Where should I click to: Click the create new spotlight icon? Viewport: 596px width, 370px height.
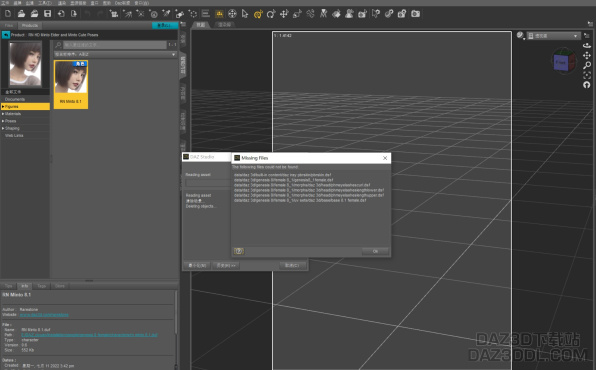click(127, 14)
